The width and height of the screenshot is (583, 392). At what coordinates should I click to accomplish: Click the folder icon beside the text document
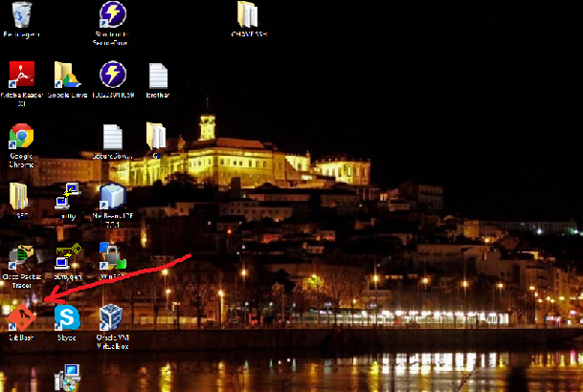point(156,136)
